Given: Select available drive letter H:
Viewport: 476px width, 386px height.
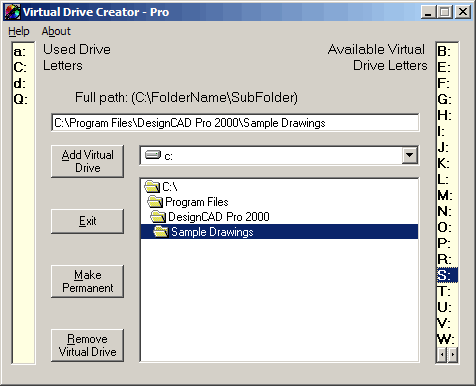Looking at the screenshot, I should click(x=447, y=115).
